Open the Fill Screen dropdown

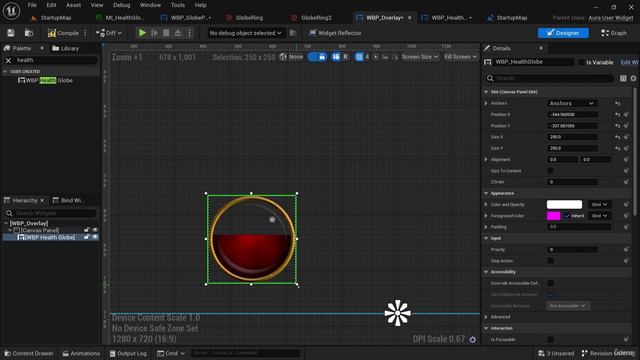[x=460, y=57]
